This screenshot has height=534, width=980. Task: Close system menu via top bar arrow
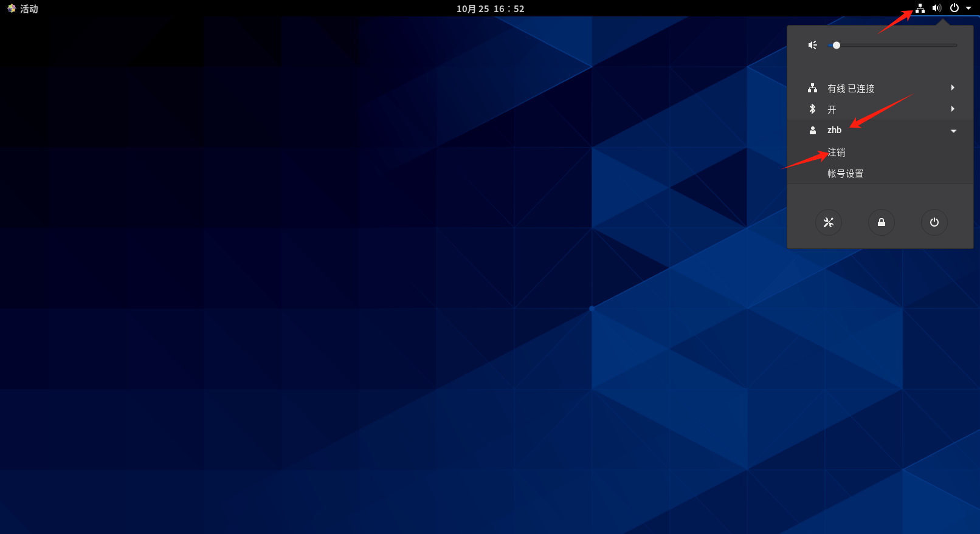tap(968, 9)
